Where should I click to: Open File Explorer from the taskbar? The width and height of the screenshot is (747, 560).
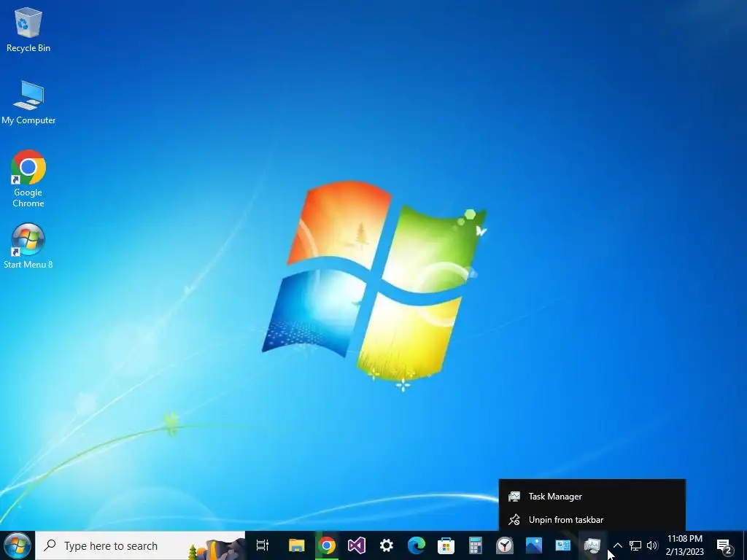click(296, 545)
